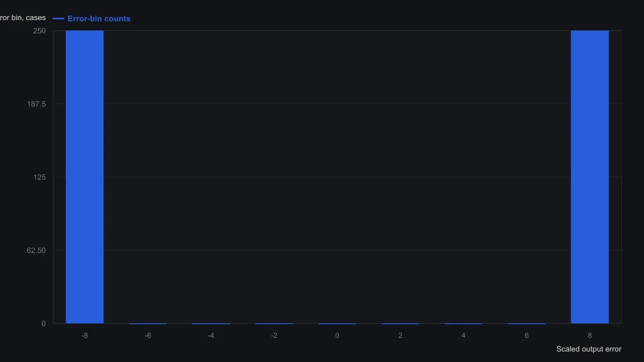This screenshot has height=362, width=644.
Task: Click the 250 y-axis tick label
Action: tap(39, 31)
